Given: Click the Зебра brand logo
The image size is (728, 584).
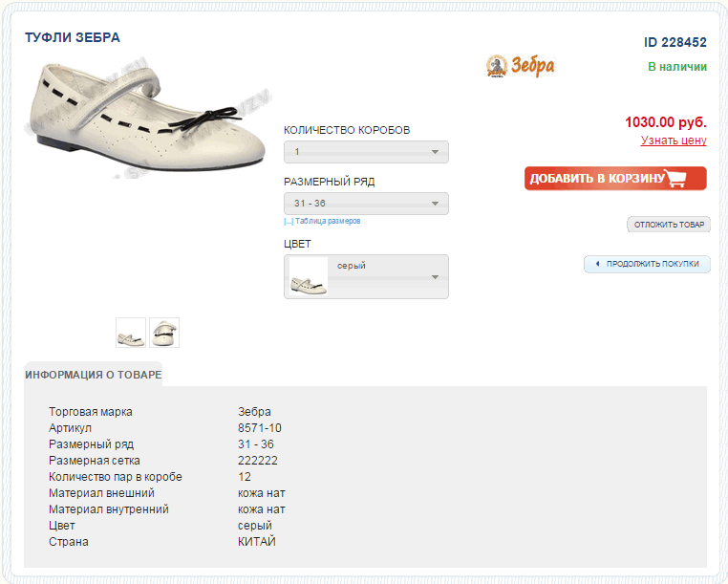Looking at the screenshot, I should click(520, 66).
